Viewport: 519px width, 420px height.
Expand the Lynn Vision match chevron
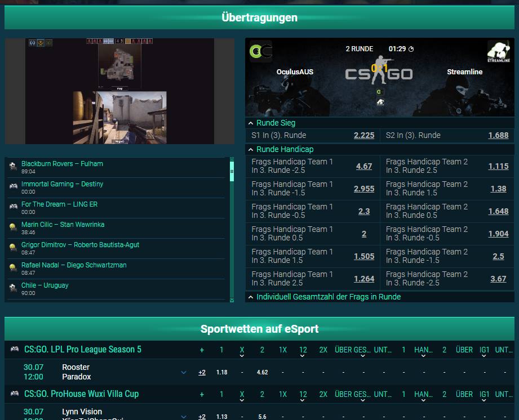(184, 417)
